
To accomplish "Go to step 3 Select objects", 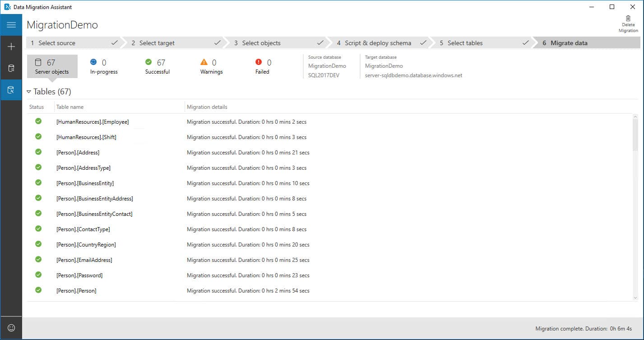I will point(278,43).
